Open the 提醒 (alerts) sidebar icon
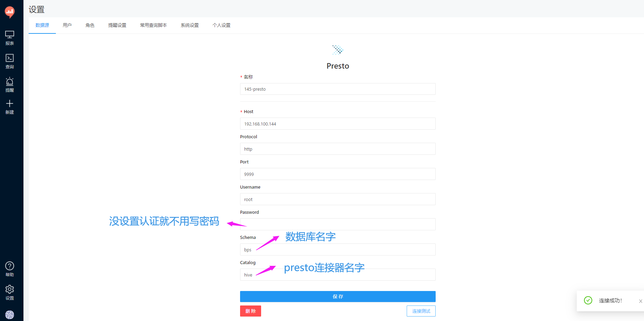 [10, 84]
